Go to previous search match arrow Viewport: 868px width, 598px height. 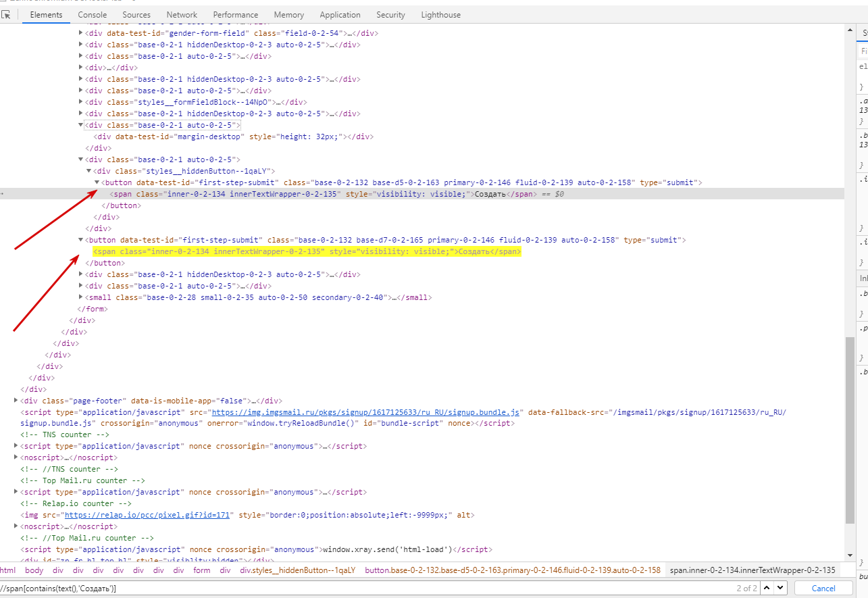point(765,588)
